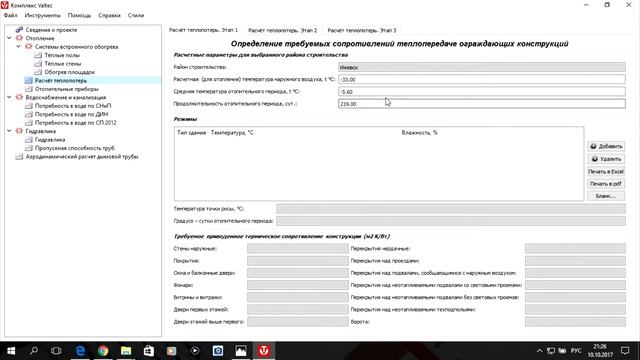This screenshot has width=640, height=360.
Task: Click the Теплые полы item icon
Action: pyautogui.click(x=38, y=55)
